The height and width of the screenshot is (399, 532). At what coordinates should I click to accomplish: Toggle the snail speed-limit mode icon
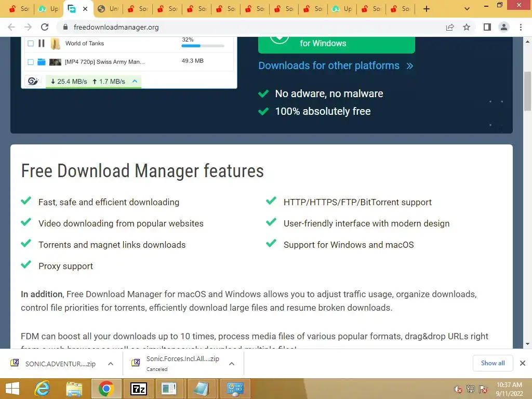33,82
